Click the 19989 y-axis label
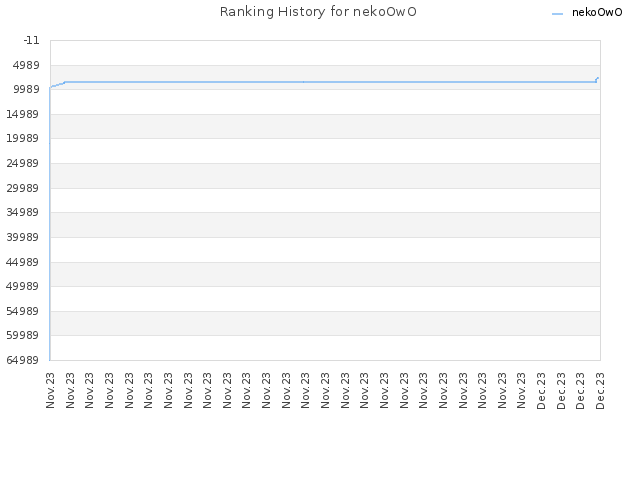Image resolution: width=640 pixels, height=480 pixels. pos(22,138)
